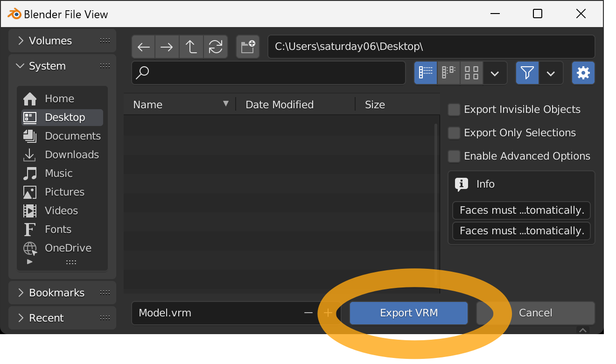Sort files by Name column

point(180,105)
